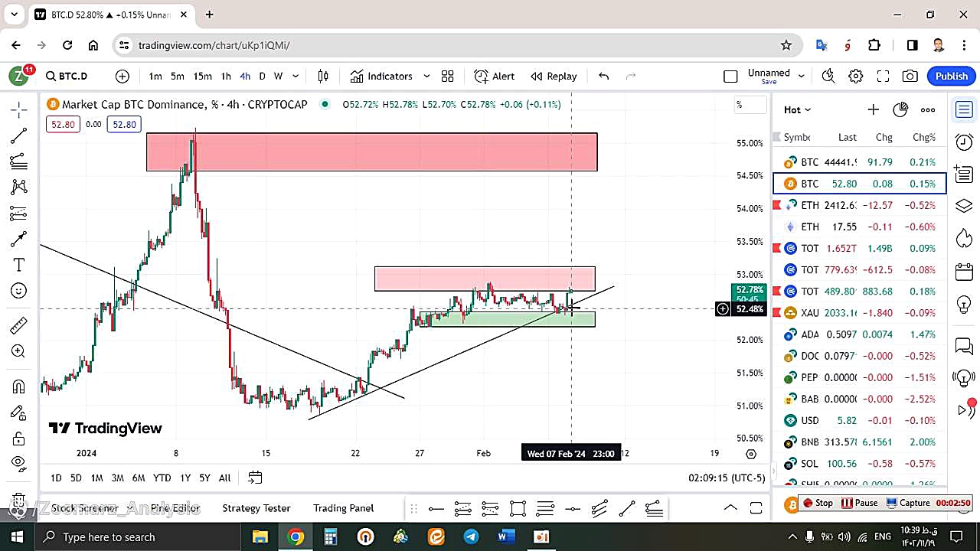Open the candlestick chart type menu
980x551 pixels.
323,76
